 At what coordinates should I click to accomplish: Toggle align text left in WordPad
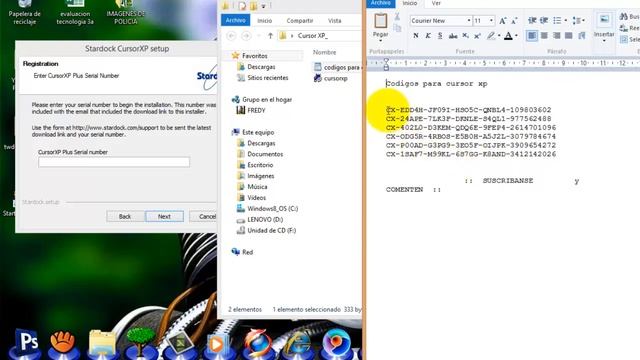[x=532, y=36]
